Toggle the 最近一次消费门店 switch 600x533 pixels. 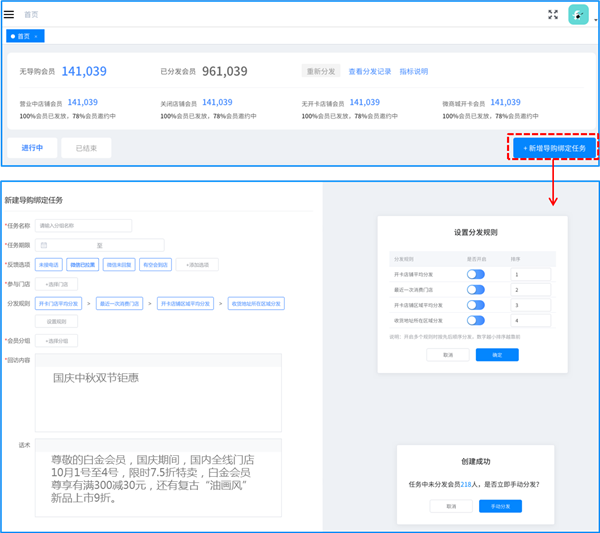pos(475,289)
